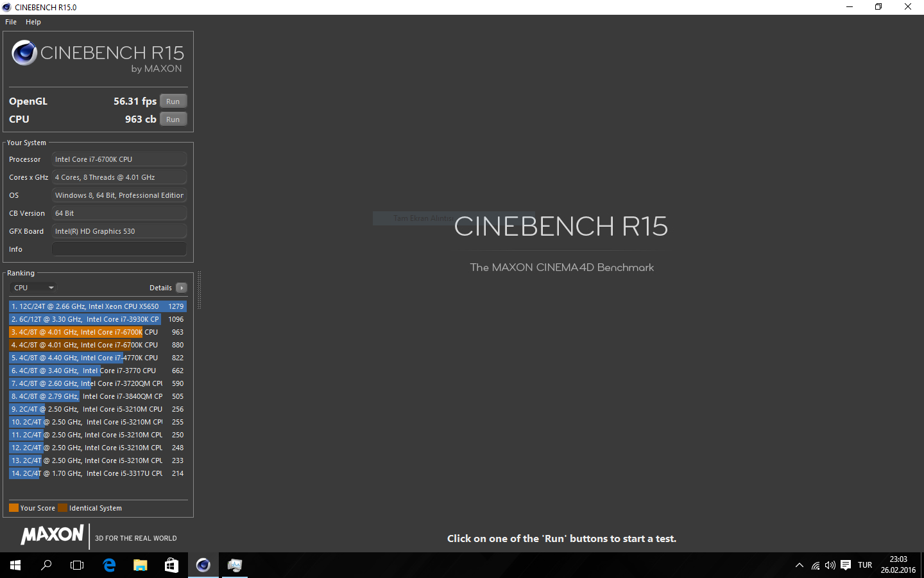Click the Processor field Intel Core i7-6700K

(119, 159)
